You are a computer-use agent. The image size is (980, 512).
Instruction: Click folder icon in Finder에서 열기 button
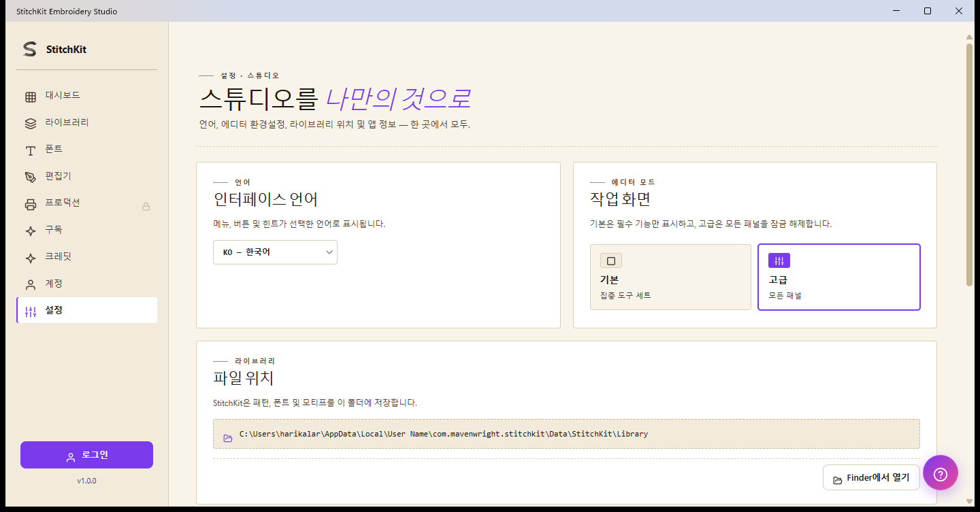tap(838, 480)
